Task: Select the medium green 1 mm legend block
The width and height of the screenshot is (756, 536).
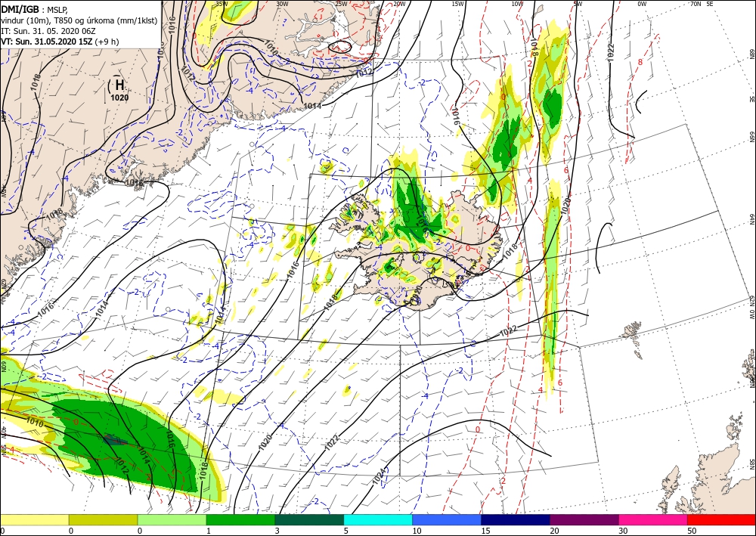Action: [x=240, y=519]
